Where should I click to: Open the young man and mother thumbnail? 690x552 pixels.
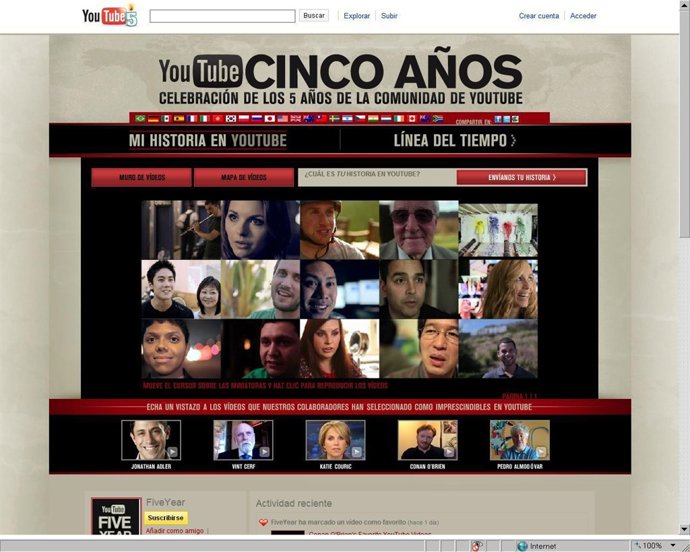181,289
